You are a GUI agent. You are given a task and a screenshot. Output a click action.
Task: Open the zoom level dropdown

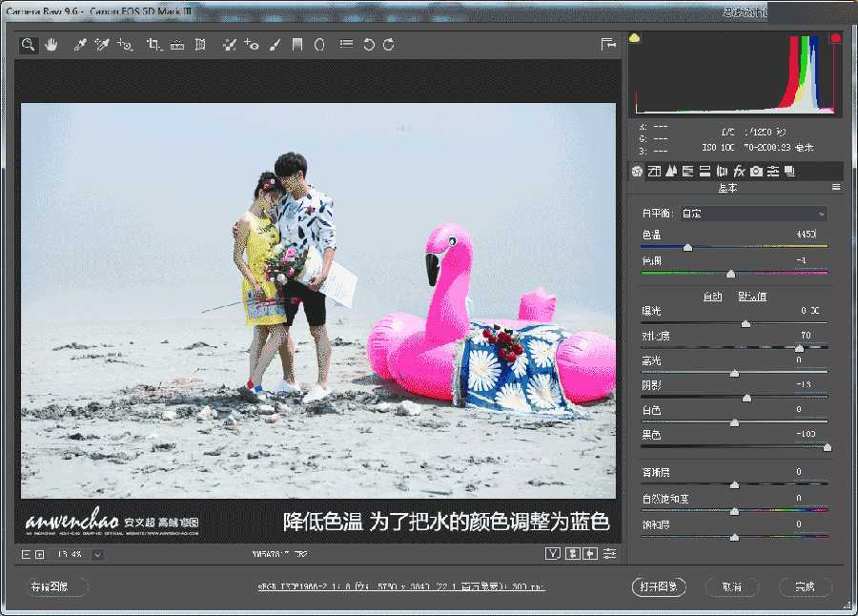(x=99, y=553)
